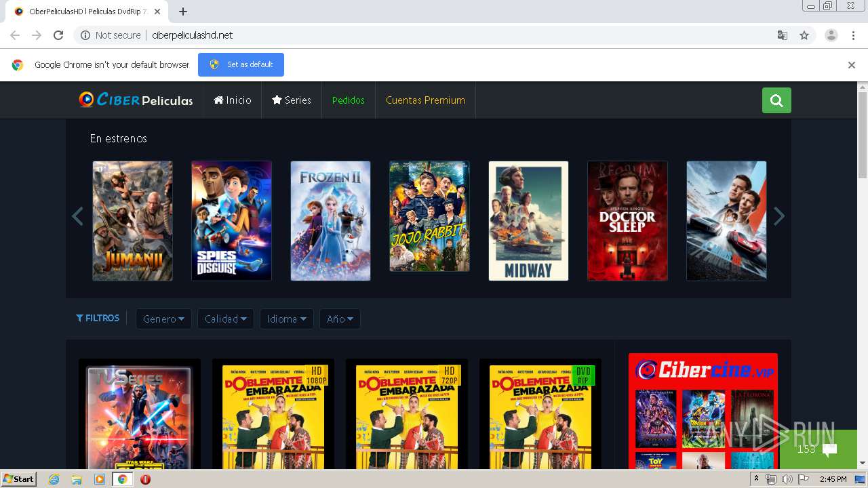Screen dimensions: 868x488
Task: Open a new browser tab
Action: [x=183, y=12]
